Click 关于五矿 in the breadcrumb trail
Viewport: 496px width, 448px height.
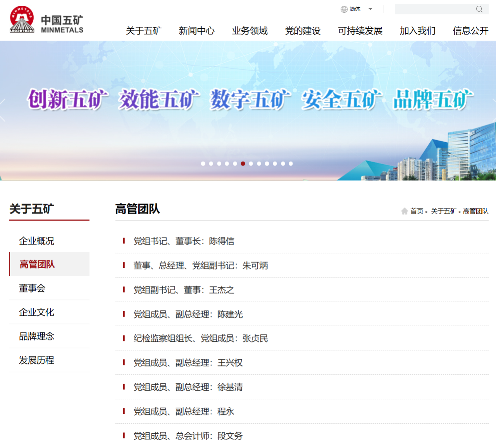(443, 211)
